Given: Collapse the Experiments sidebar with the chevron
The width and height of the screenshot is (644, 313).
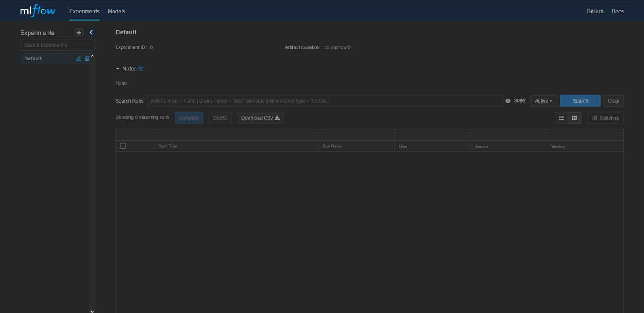Looking at the screenshot, I should [91, 32].
